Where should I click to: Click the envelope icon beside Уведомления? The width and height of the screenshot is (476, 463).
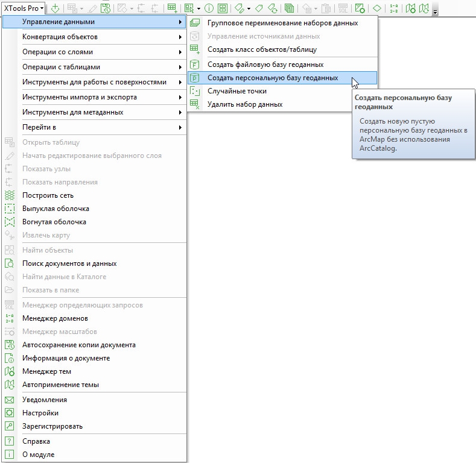click(9, 400)
